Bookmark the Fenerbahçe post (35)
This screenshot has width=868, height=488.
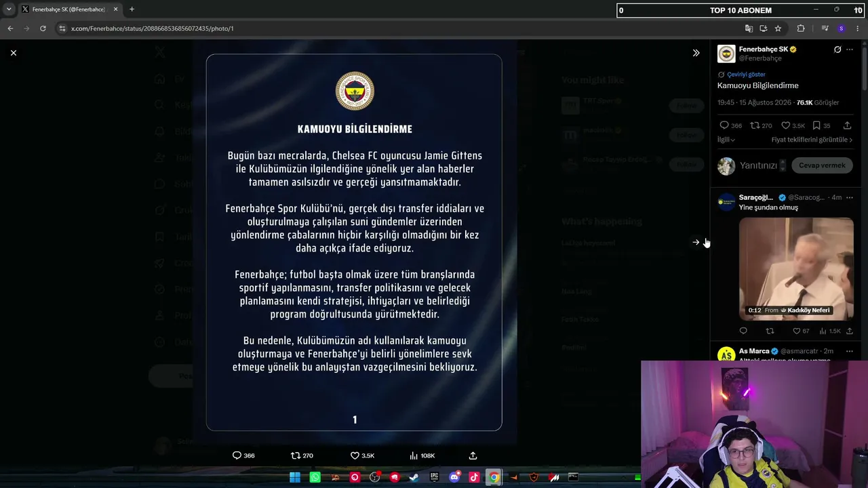tap(816, 125)
